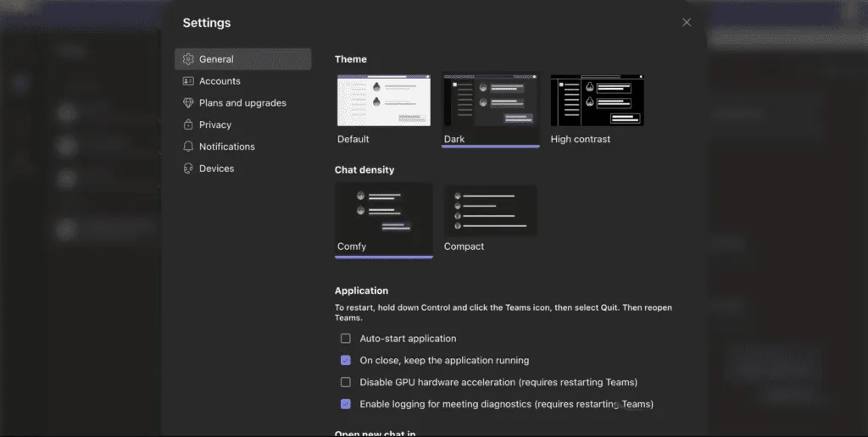868x437 pixels.
Task: Select Comfy chat density option
Action: coord(383,211)
